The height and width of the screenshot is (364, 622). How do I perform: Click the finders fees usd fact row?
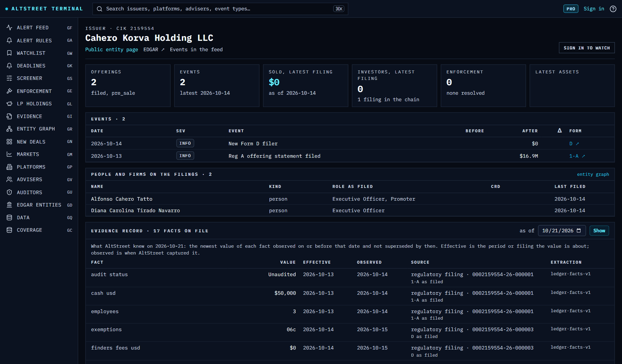[350, 351]
